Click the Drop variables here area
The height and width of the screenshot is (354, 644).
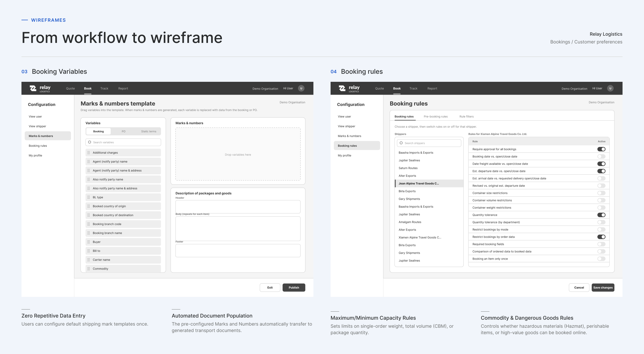pos(238,154)
